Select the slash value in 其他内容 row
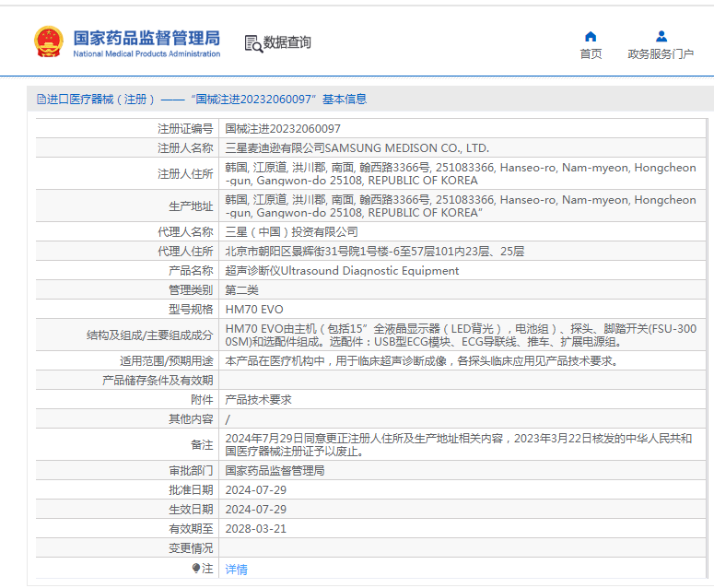The width and height of the screenshot is (714, 588). click(x=228, y=419)
